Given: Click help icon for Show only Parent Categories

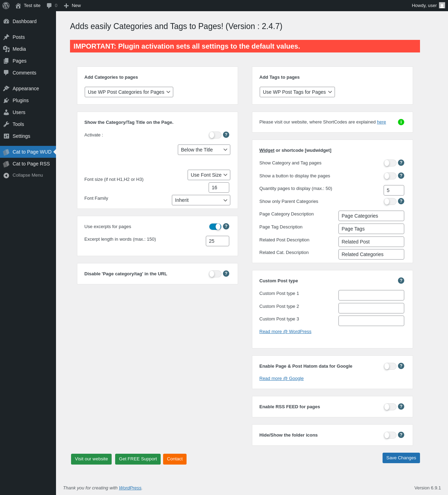Looking at the screenshot, I should [401, 201].
